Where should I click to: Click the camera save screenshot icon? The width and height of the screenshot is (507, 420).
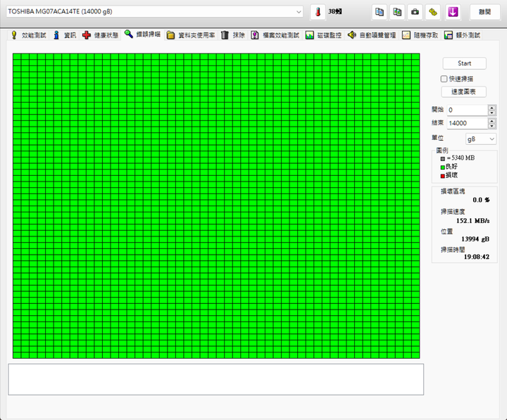click(415, 12)
